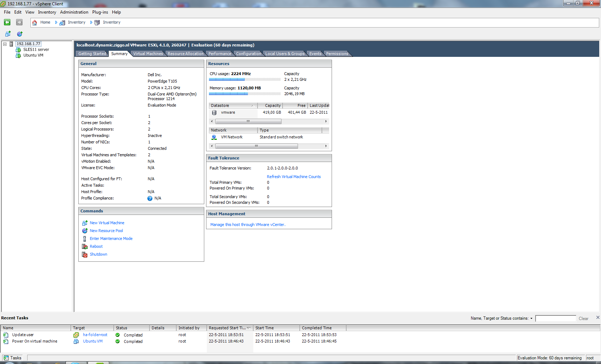Click the Enter Maintenance Mode icon
The image size is (601, 364).
(x=85, y=239)
